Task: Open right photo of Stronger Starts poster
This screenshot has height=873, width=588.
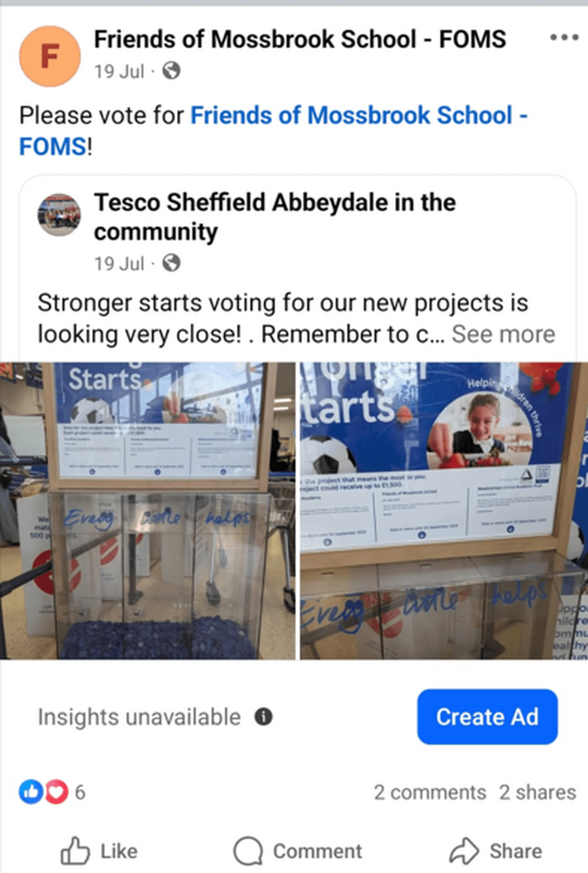Action: pos(444,510)
